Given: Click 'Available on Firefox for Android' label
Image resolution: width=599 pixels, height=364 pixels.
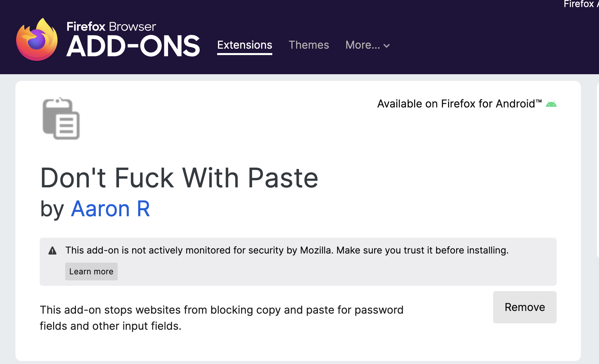Looking at the screenshot, I should point(459,104).
